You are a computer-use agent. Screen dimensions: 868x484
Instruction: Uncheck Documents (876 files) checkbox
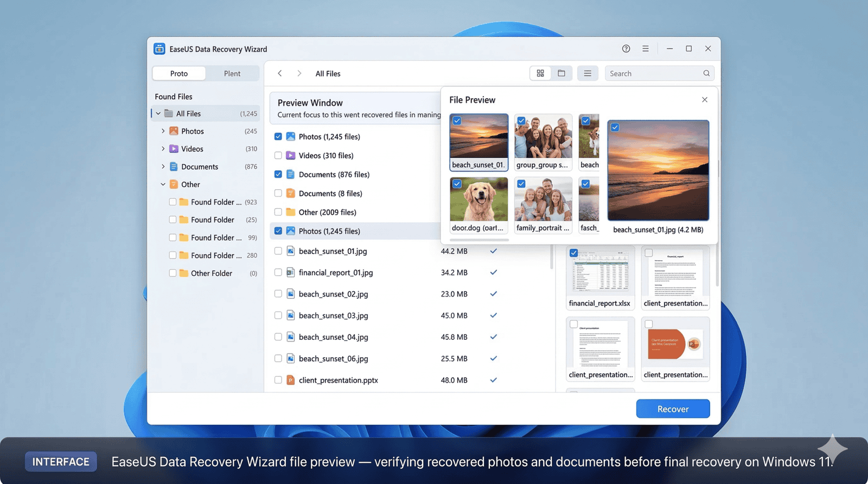click(x=278, y=175)
